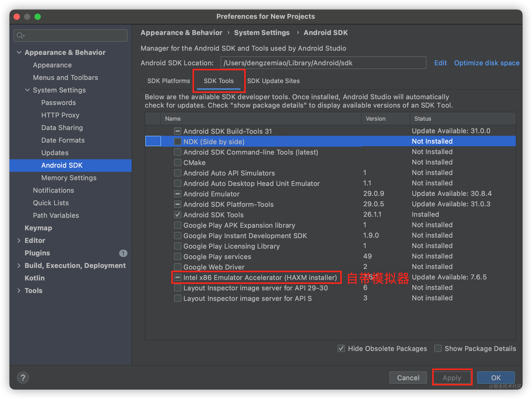
Task: Click the help question mark icon
Action: pyautogui.click(x=23, y=377)
